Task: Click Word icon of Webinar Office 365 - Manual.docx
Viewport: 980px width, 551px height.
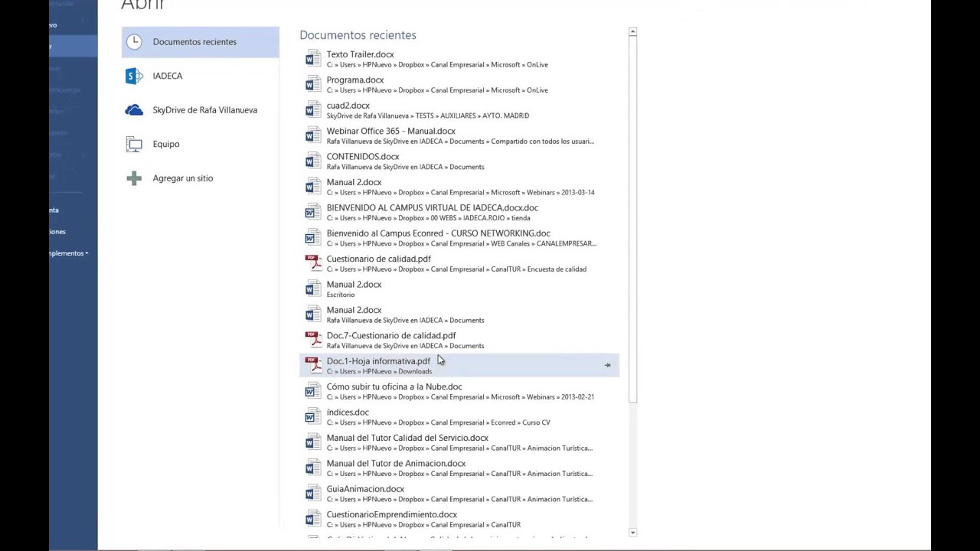Action: [312, 135]
